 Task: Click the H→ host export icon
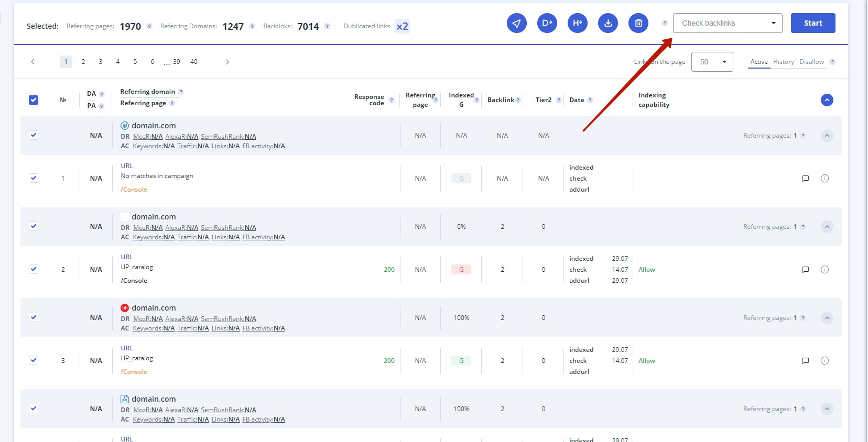tap(577, 23)
